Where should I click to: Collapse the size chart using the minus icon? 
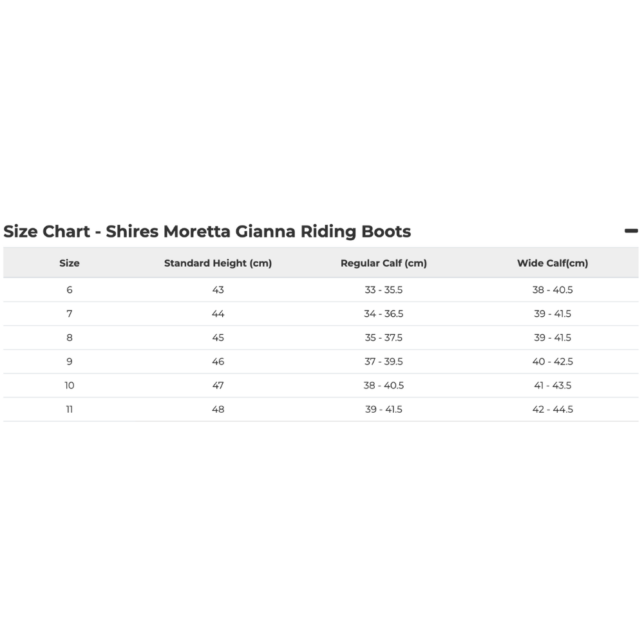pyautogui.click(x=631, y=231)
